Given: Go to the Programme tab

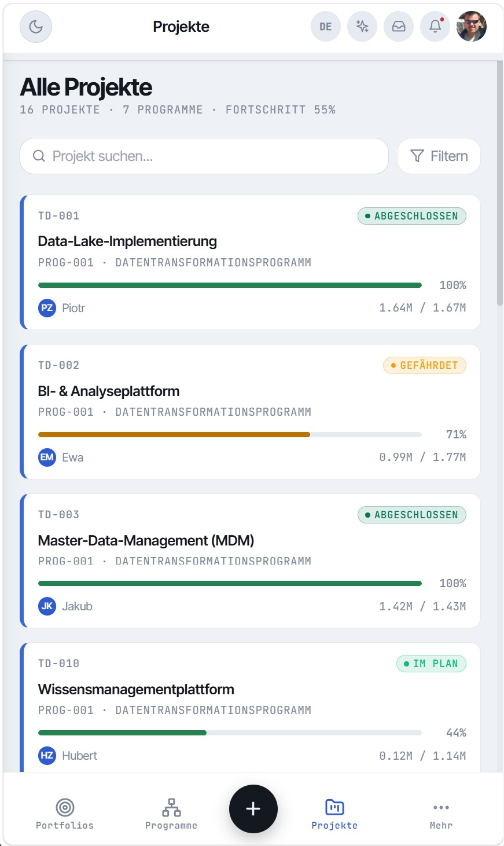Looking at the screenshot, I should coord(171,813).
